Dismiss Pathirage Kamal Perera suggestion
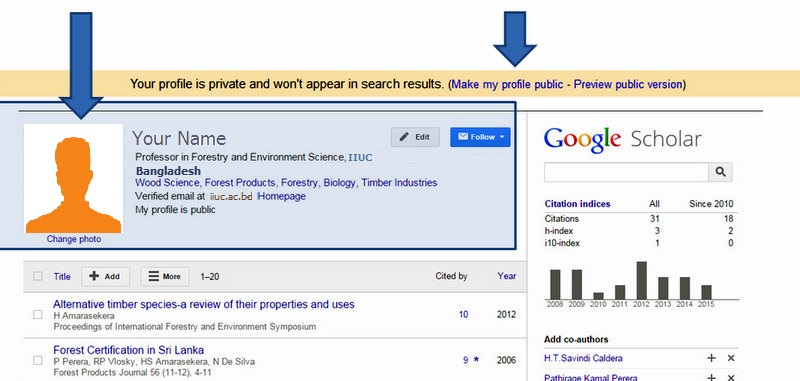800x381 pixels. coord(731,377)
